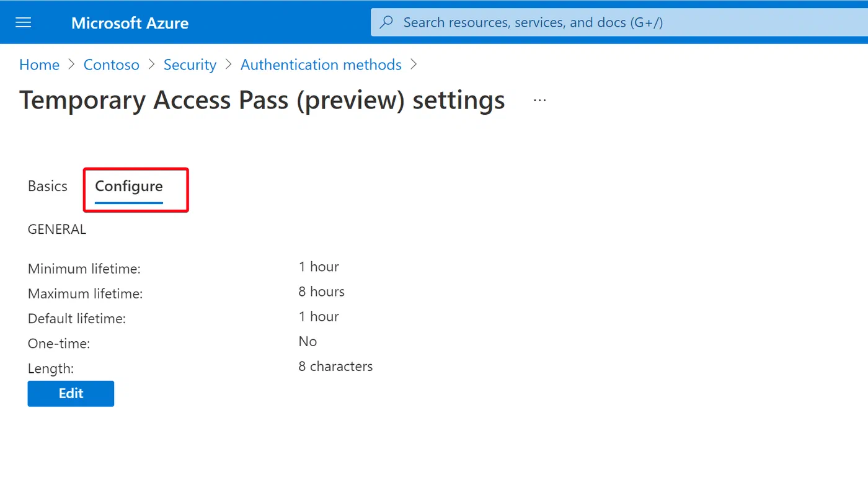Click the Length value 8 characters
868x482 pixels.
(335, 367)
